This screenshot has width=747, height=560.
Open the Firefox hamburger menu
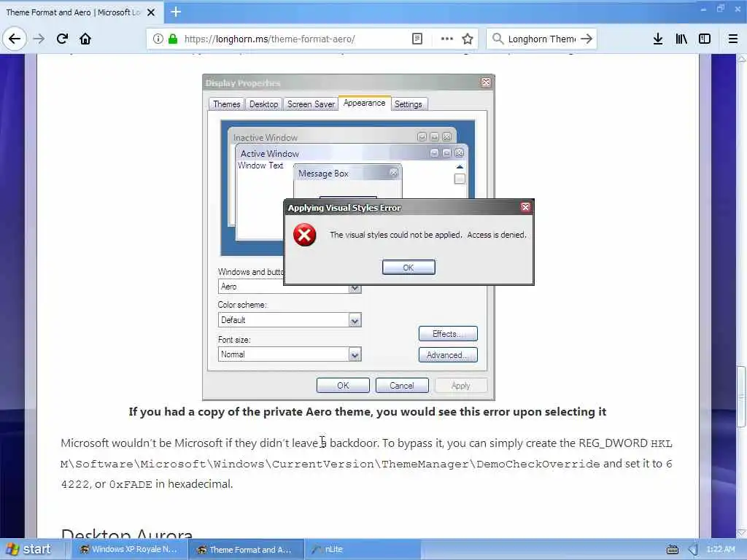[x=733, y=39]
